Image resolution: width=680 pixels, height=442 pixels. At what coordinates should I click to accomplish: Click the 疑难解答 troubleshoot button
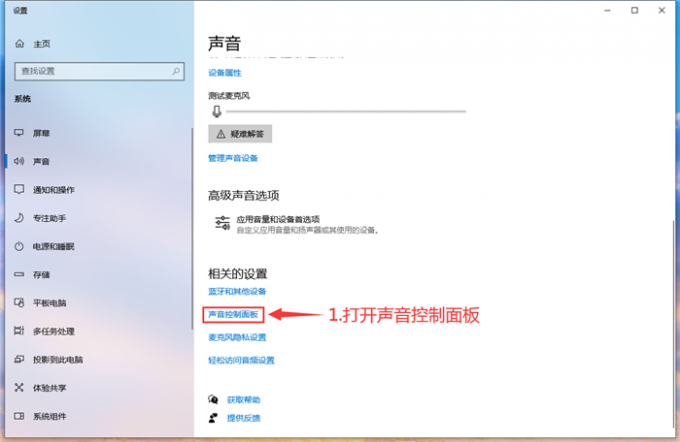(x=240, y=134)
